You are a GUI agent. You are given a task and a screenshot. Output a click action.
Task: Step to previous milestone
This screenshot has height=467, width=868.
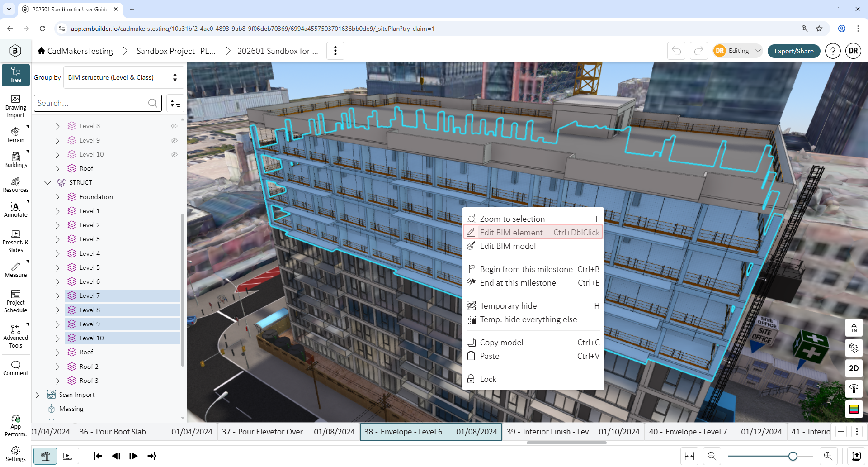tap(116, 456)
